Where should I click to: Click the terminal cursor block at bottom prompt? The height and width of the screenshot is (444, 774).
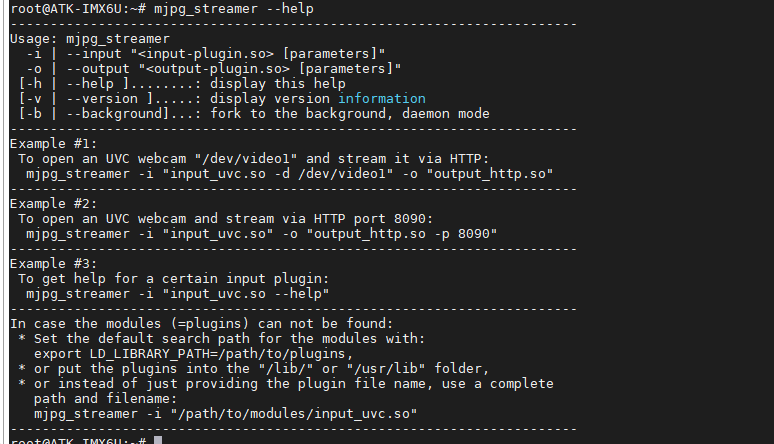coord(159,440)
